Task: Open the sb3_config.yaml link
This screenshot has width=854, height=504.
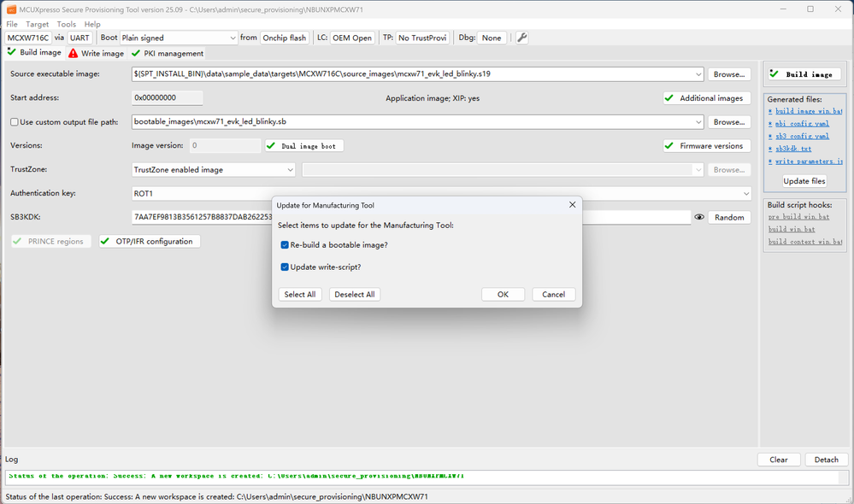Action: pyautogui.click(x=802, y=137)
